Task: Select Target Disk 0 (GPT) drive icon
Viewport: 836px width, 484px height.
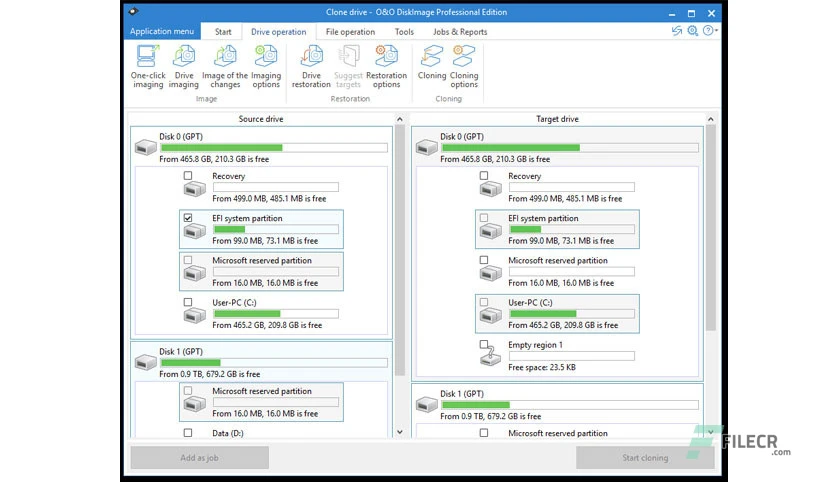Action: tap(427, 147)
